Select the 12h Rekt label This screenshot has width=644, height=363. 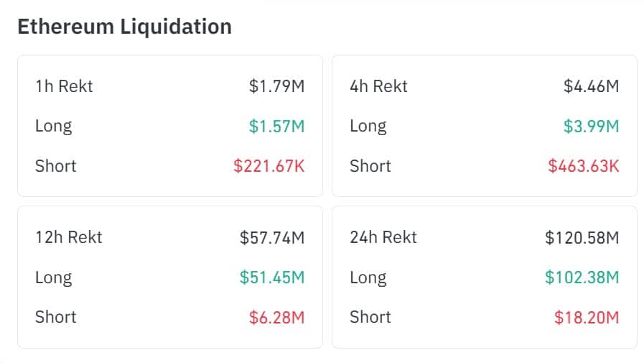68,237
